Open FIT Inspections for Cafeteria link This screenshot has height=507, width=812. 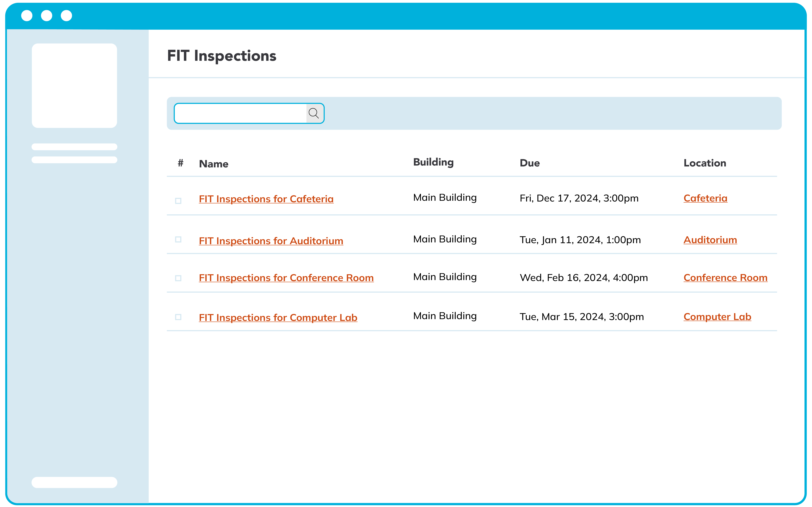(266, 199)
